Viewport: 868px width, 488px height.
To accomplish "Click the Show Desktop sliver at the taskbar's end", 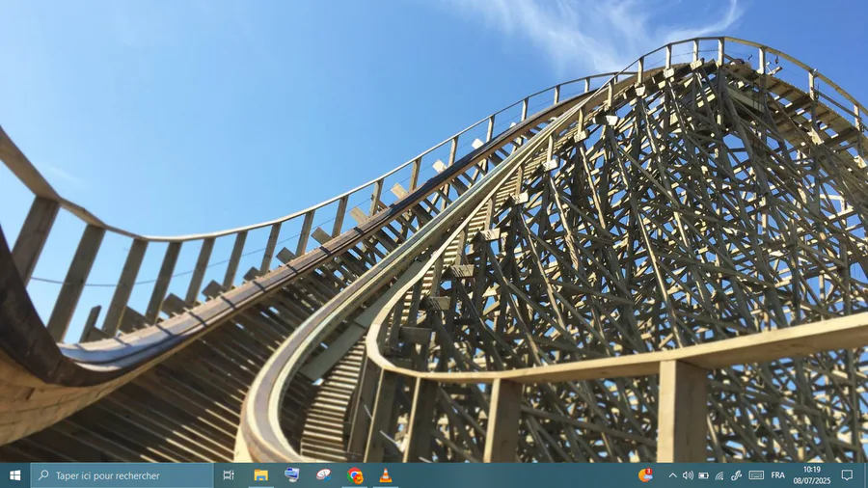I will [x=866, y=475].
